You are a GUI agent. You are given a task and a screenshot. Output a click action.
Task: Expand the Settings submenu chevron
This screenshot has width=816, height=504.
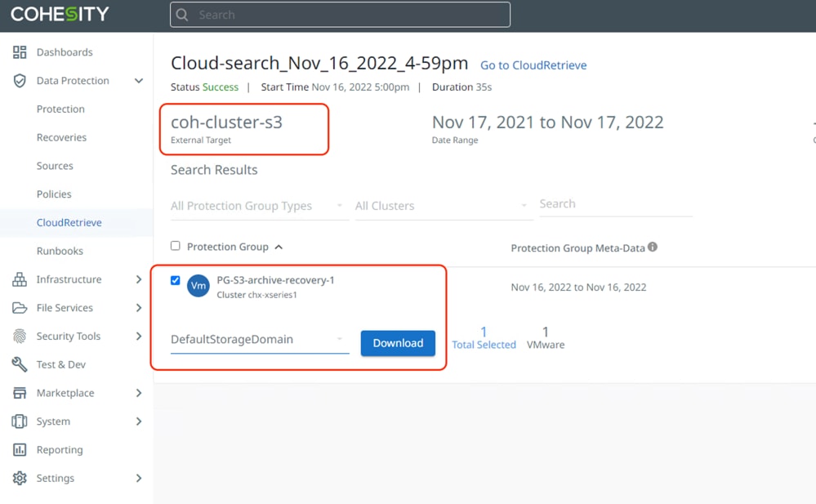138,478
